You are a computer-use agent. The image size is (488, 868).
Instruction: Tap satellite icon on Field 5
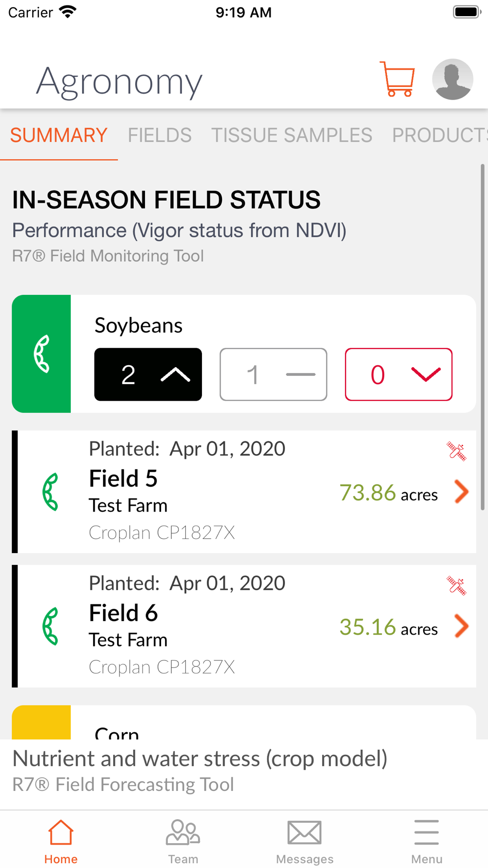click(457, 451)
